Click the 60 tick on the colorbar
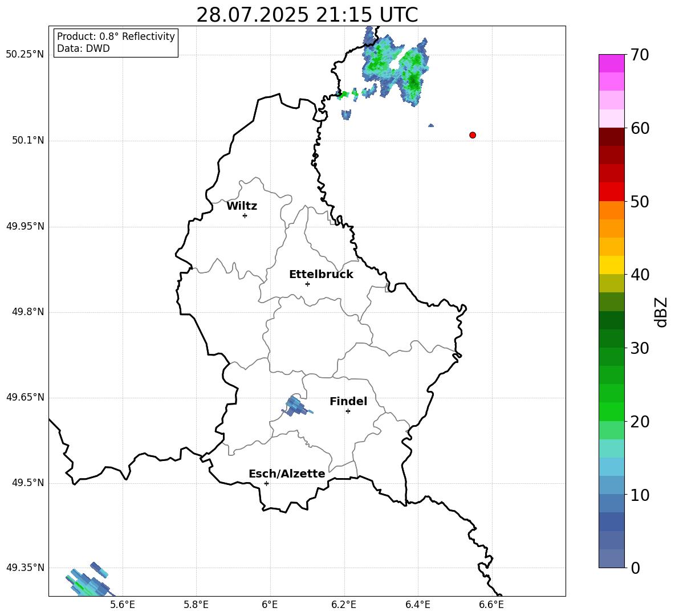This screenshot has height=616, width=675. click(640, 128)
